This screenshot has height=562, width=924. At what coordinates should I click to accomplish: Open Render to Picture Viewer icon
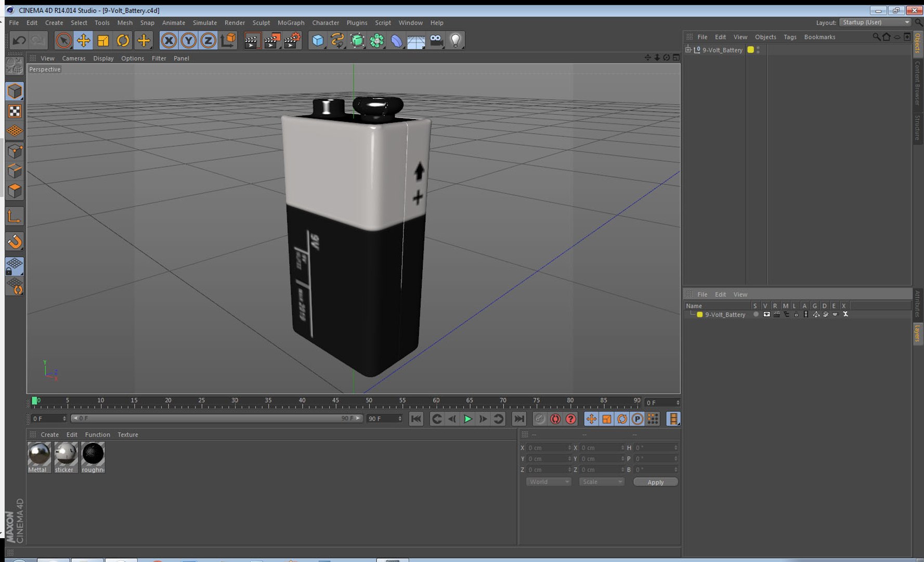[x=272, y=41]
